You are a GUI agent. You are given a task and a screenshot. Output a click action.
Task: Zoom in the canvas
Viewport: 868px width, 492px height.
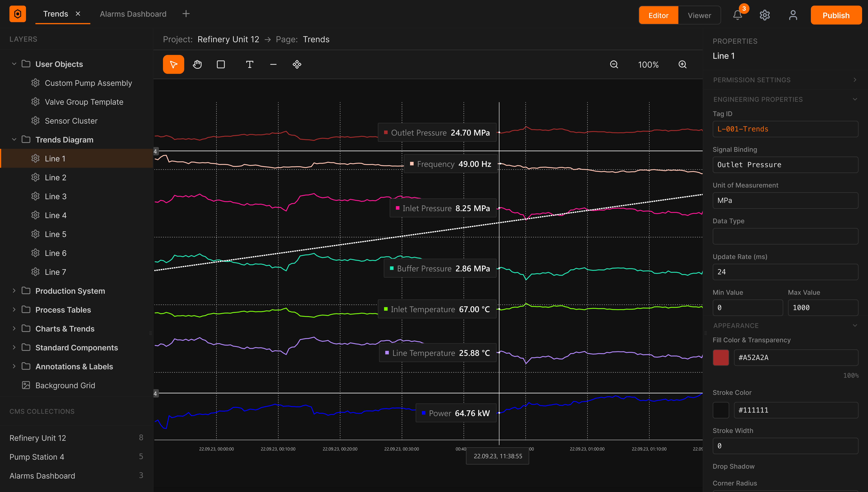683,64
